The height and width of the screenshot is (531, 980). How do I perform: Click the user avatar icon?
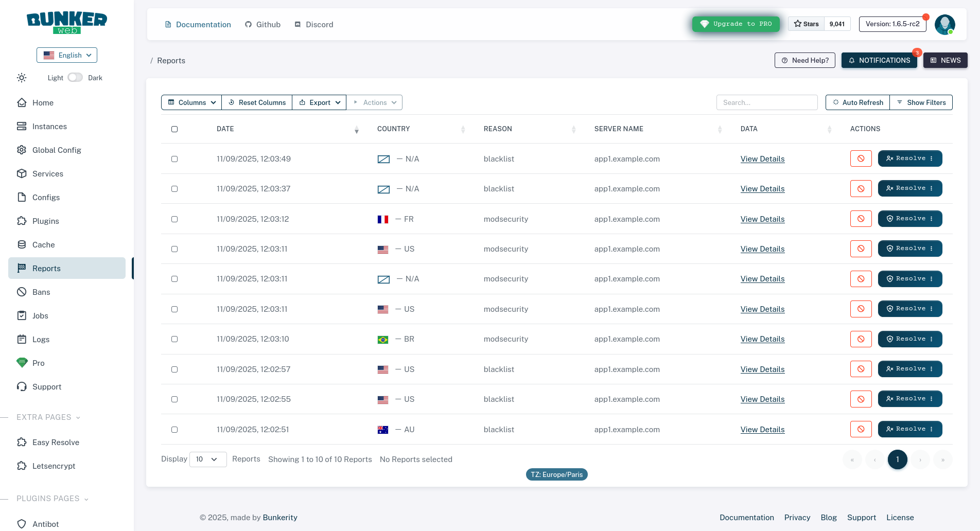[944, 24]
